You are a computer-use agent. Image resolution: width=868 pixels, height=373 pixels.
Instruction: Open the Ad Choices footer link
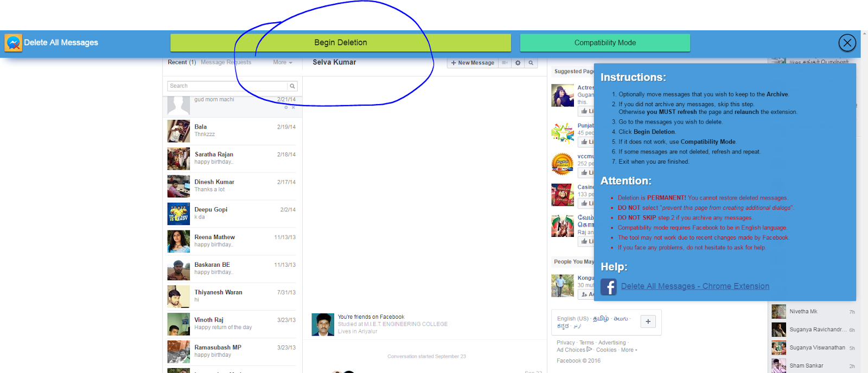pos(574,350)
